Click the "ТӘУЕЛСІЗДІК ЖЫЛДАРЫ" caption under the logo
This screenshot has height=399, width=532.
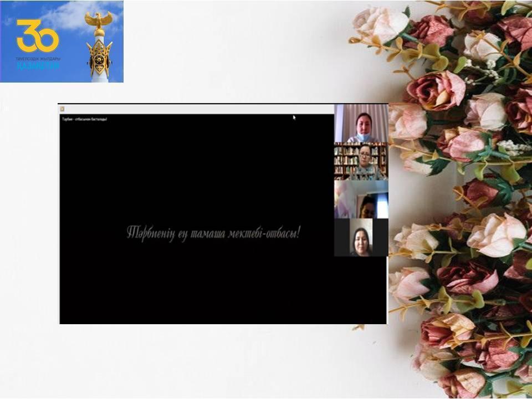coord(38,59)
